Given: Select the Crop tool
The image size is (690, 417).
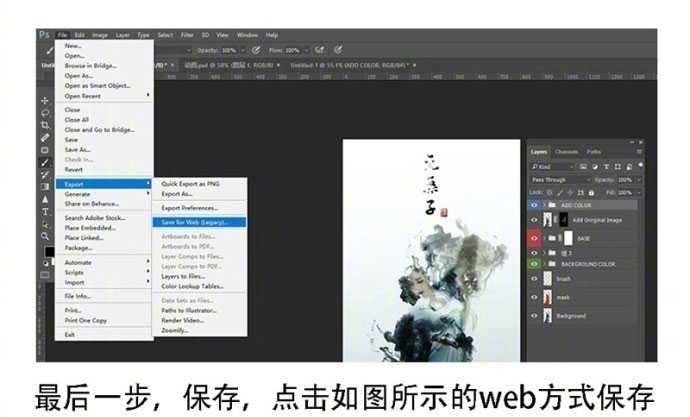Looking at the screenshot, I should [x=45, y=125].
